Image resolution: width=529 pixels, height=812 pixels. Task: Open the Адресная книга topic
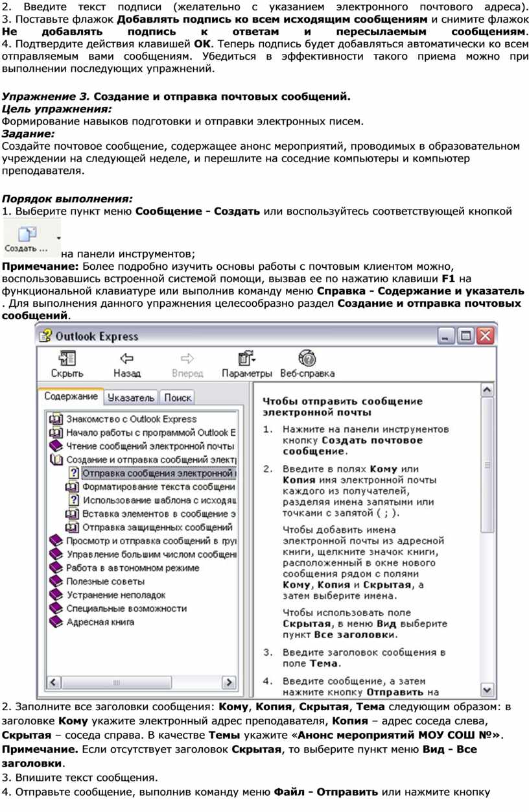100,622
